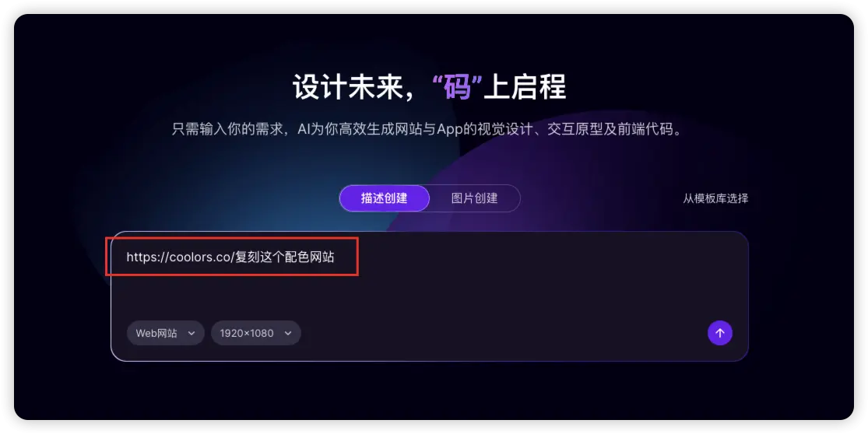
Task: Select the 描述创建 tab
Action: pos(385,198)
